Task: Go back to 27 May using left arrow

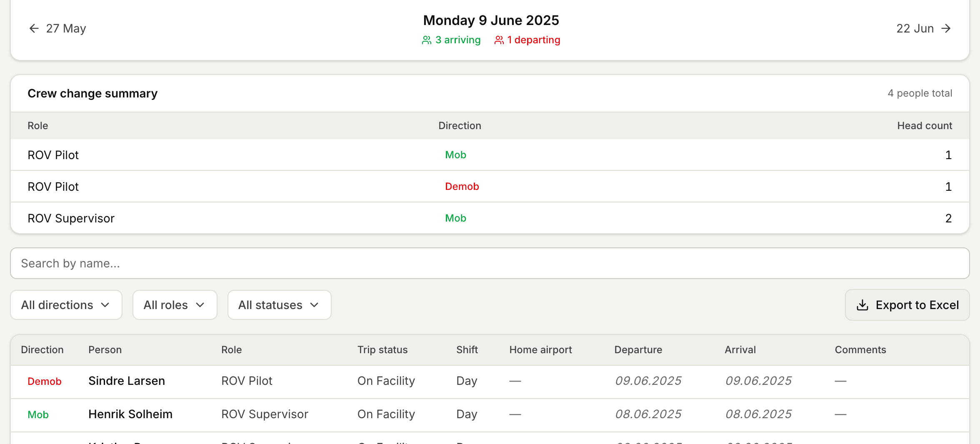Action: click(x=34, y=28)
